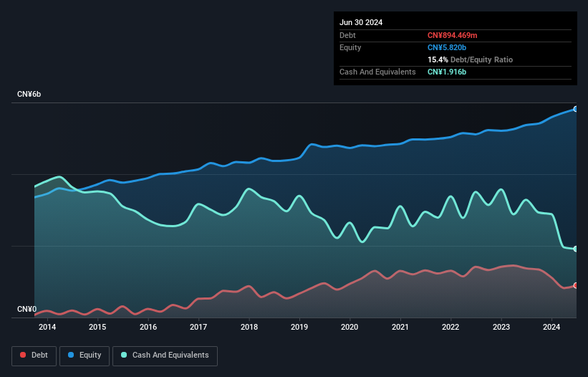Click the CN¥894.469m debt value
Viewport: 588px width, 377px height.
452,35
